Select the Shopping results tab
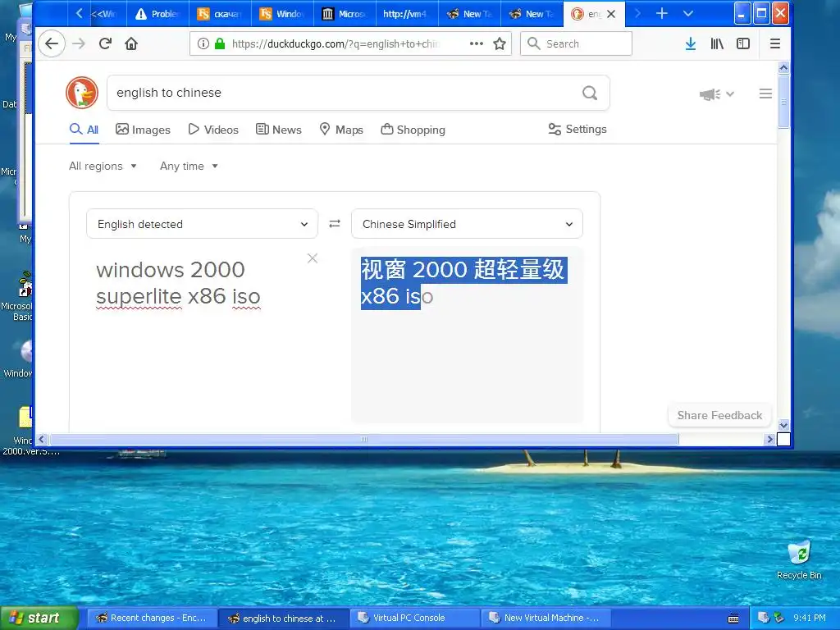The width and height of the screenshot is (840, 630). (x=413, y=130)
